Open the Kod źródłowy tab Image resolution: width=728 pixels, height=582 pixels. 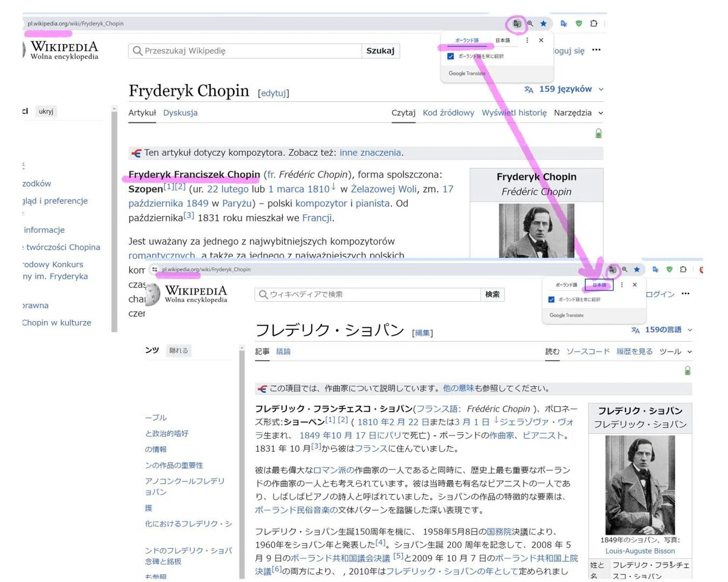coord(448,113)
